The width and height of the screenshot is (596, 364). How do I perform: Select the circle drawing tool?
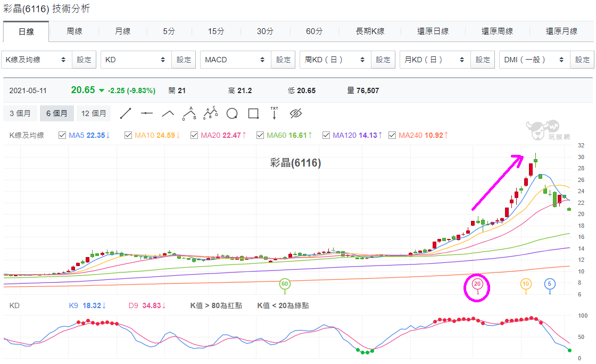pyautogui.click(x=232, y=113)
